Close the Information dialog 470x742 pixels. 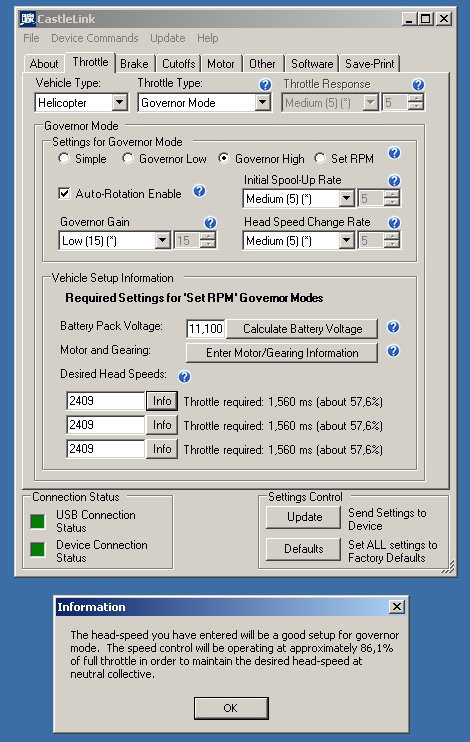tap(397, 607)
